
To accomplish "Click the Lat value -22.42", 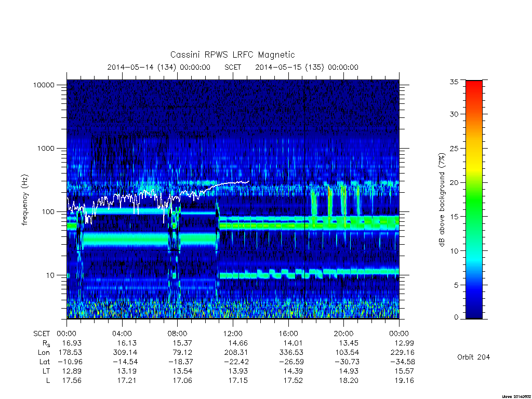I will [x=235, y=362].
